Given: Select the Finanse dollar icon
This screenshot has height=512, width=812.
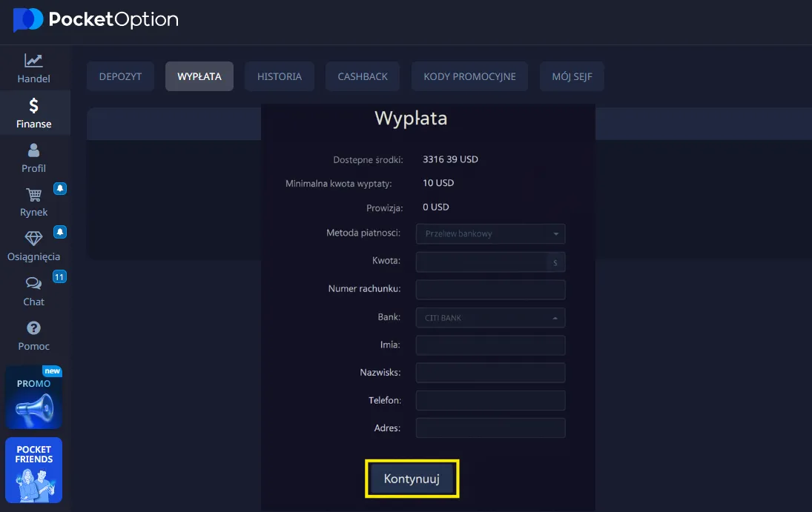Looking at the screenshot, I should click(33, 106).
